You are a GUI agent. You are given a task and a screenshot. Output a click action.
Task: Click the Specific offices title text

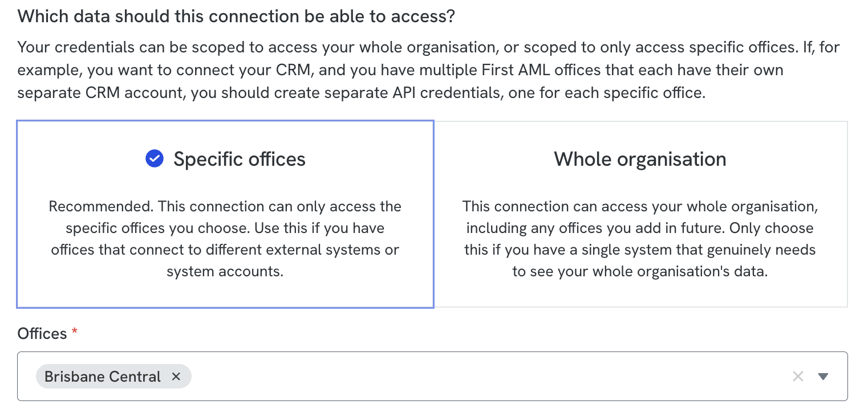pyautogui.click(x=240, y=159)
